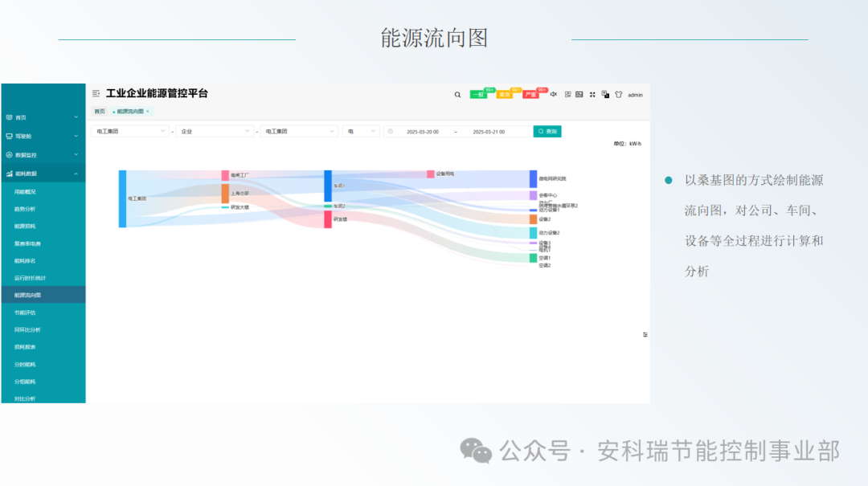Click the 空调2 label in the Sankey chart

545,266
